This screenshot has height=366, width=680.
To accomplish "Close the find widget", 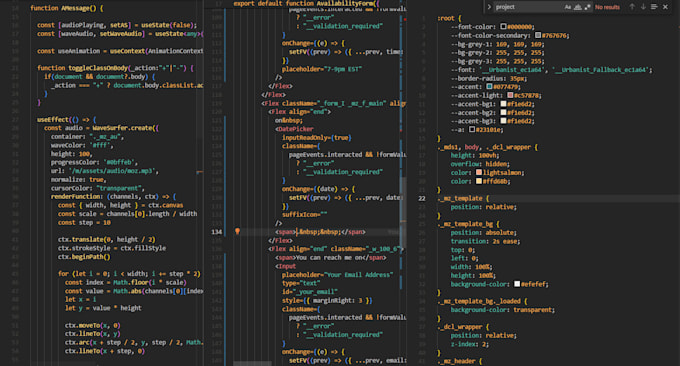I will pos(665,7).
